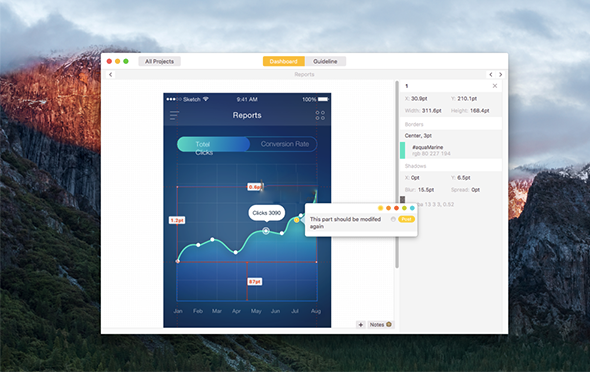Post the note comment
The image size is (590, 372).
[406, 219]
